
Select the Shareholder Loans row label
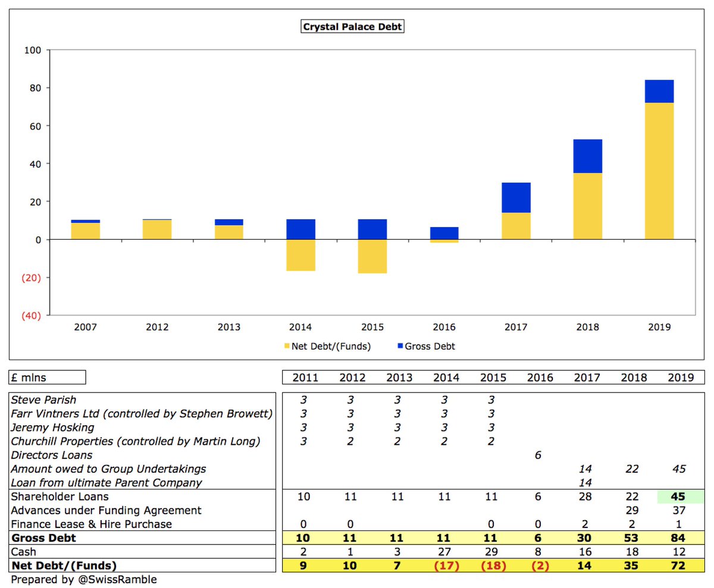point(60,497)
